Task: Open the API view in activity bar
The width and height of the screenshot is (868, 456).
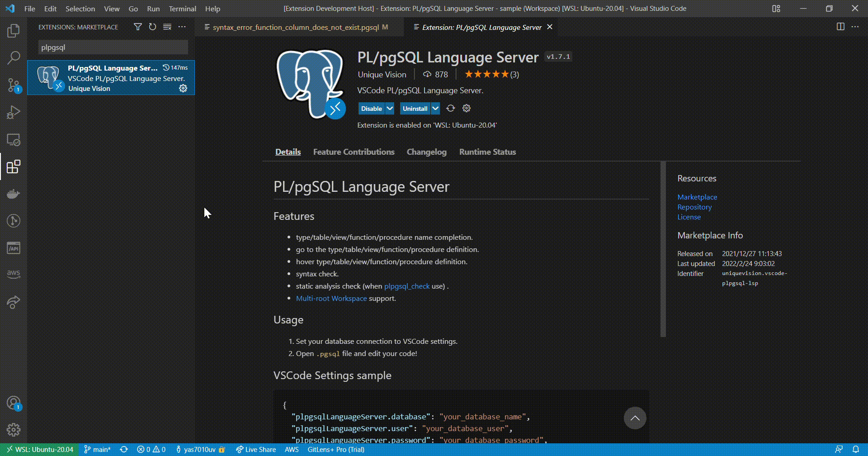Action: tap(14, 248)
